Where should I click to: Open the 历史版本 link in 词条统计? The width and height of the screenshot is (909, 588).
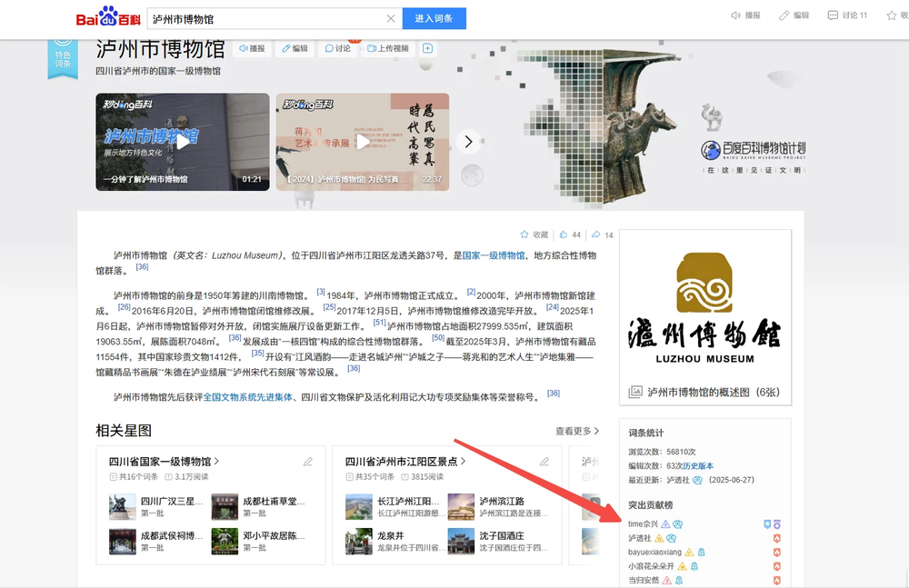698,465
